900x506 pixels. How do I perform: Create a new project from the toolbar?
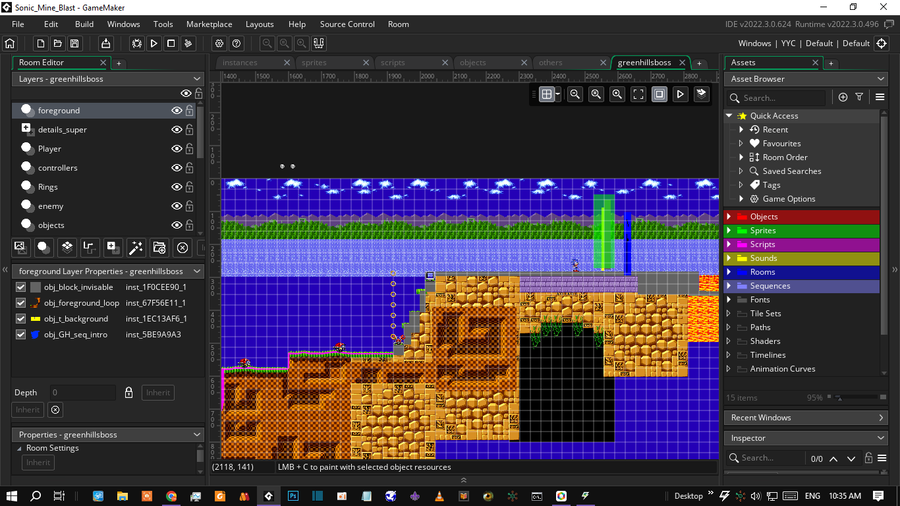pyautogui.click(x=40, y=44)
